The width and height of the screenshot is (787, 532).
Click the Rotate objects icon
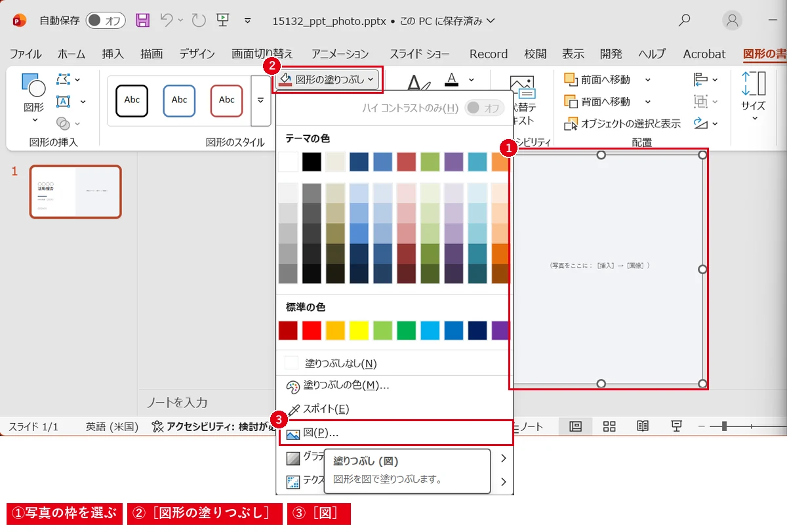tap(700, 123)
